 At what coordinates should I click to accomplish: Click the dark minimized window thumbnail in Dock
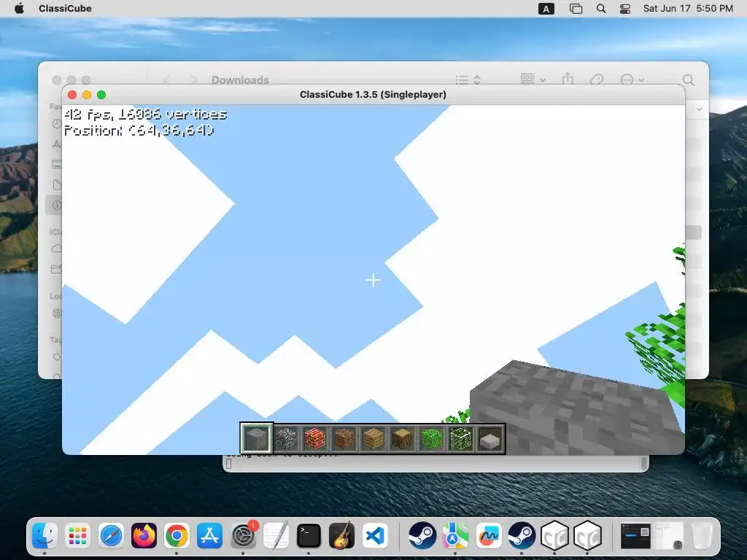[x=635, y=536]
